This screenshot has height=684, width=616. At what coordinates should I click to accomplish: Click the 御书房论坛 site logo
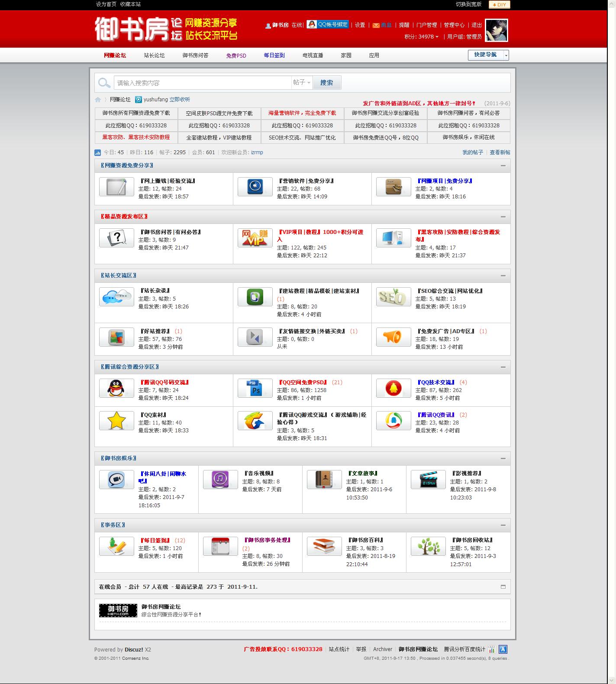click(x=166, y=29)
